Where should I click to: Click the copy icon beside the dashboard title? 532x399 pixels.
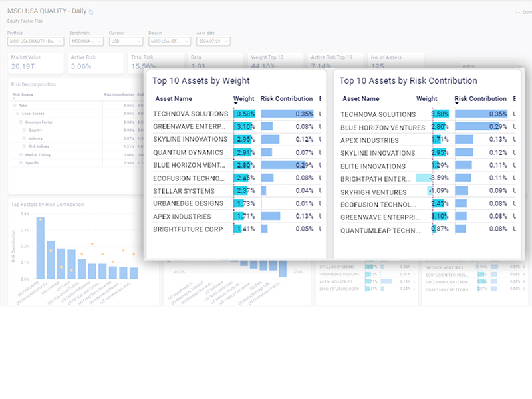click(x=92, y=12)
